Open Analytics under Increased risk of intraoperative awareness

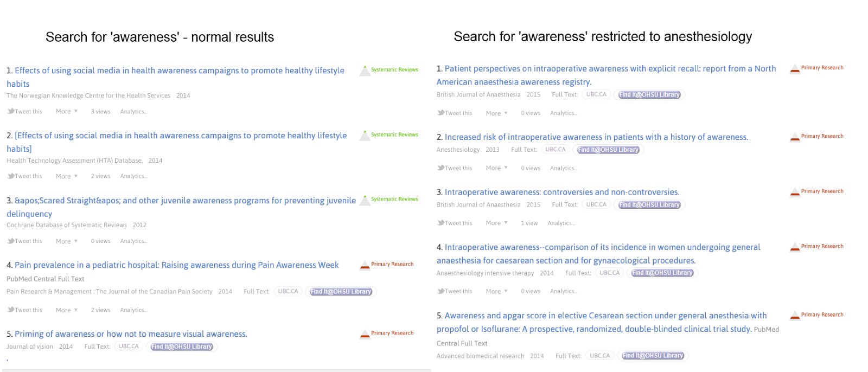[x=563, y=168]
